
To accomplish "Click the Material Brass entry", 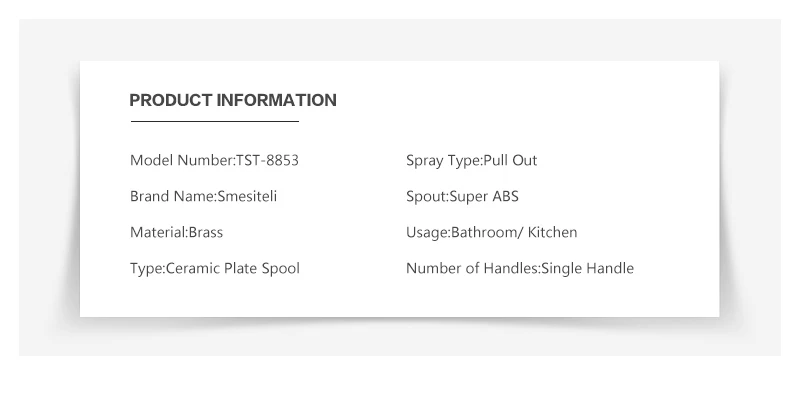I will pyautogui.click(x=177, y=232).
